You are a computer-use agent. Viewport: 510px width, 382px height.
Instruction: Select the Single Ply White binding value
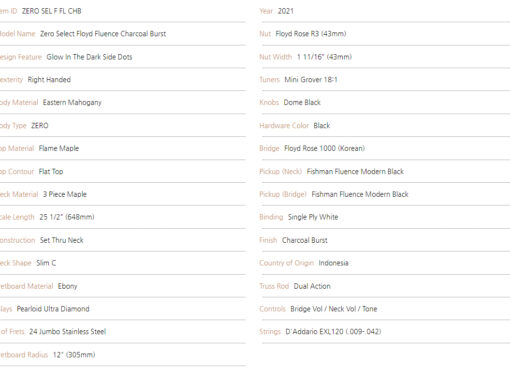coord(313,217)
